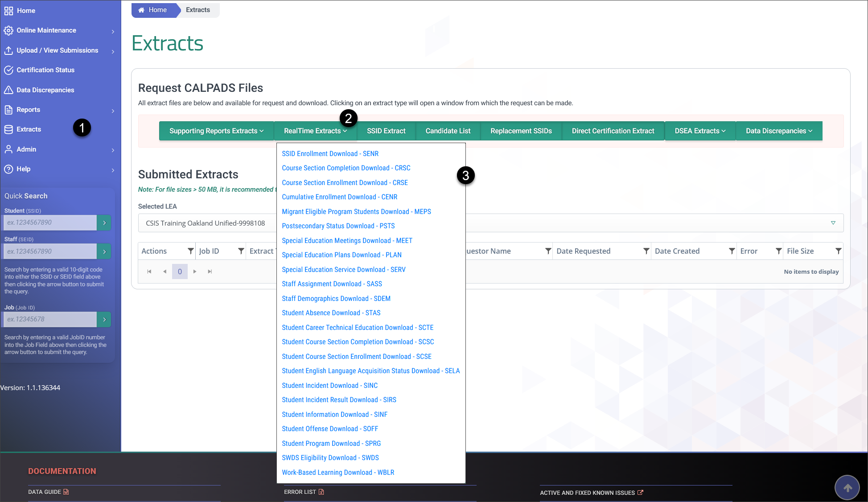Switch to the Extracts breadcrumb tab
Screen dimensions: 868x502
(197, 9)
